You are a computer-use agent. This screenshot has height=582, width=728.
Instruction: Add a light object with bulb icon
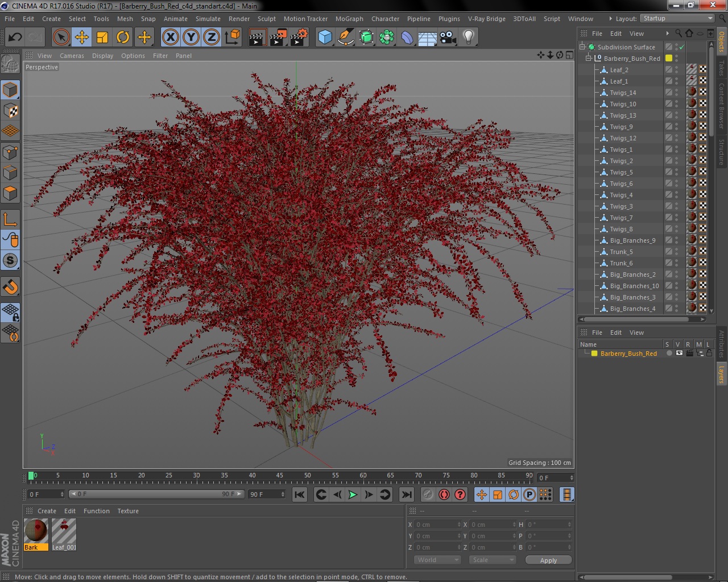[468, 38]
